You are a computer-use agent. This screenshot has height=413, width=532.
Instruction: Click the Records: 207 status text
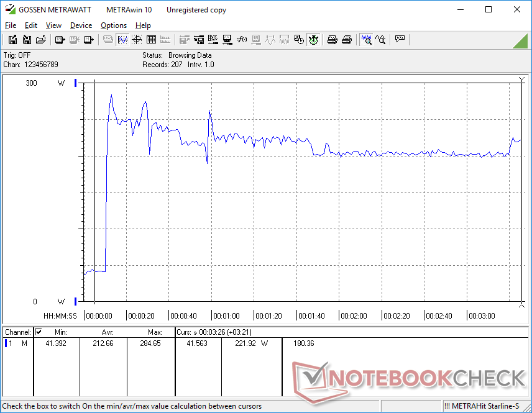(162, 65)
